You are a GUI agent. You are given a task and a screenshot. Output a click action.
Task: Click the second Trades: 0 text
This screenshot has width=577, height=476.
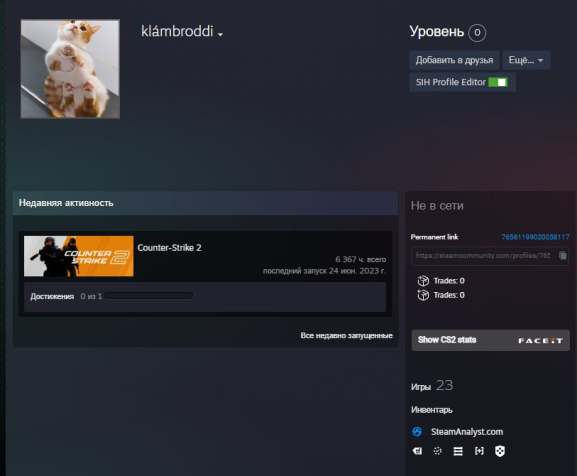(449, 295)
